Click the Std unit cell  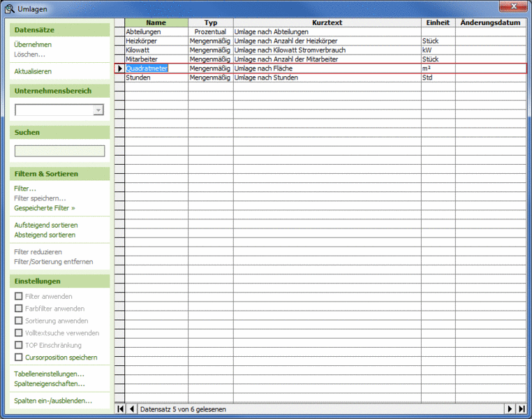click(x=438, y=78)
